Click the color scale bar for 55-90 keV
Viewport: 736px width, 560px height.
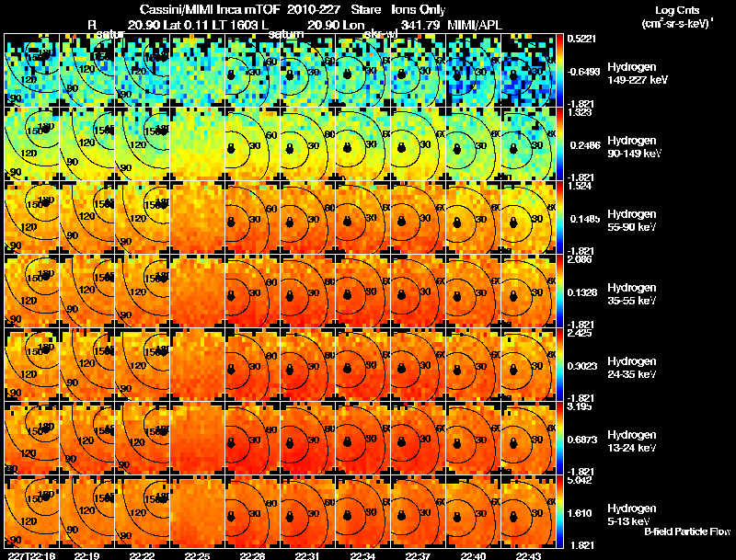point(559,218)
